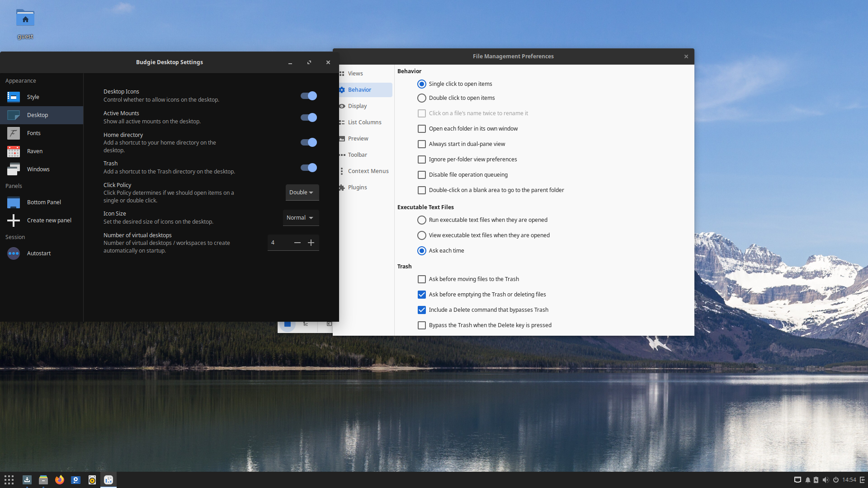Select Style in Budgie Desktop Settings
868x488 pixels.
[x=42, y=97]
